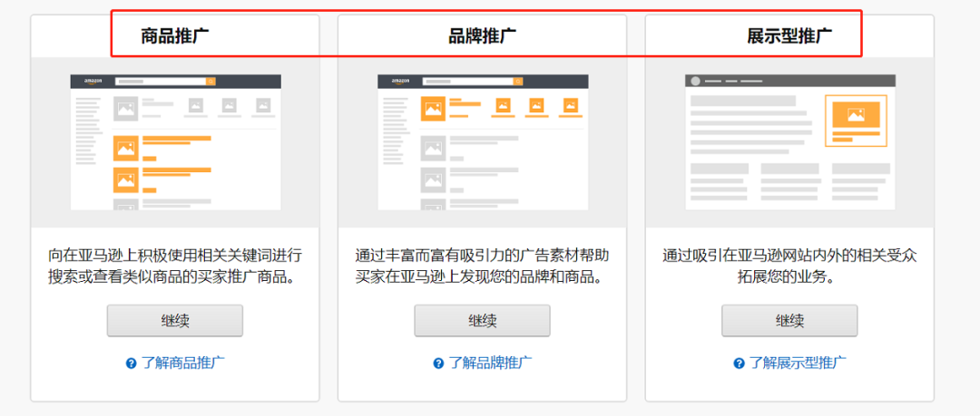Click 继续 under 展示型推广
The height and width of the screenshot is (416, 980).
[x=790, y=321]
